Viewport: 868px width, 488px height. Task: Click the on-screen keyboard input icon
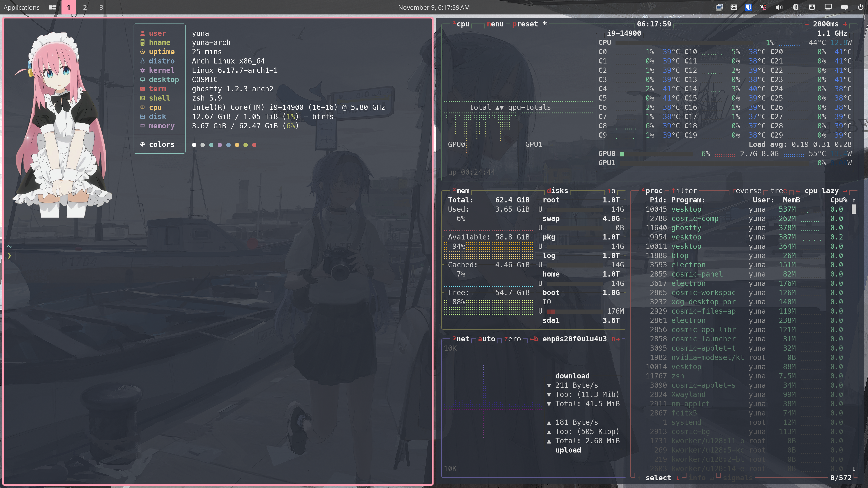pyautogui.click(x=734, y=7)
